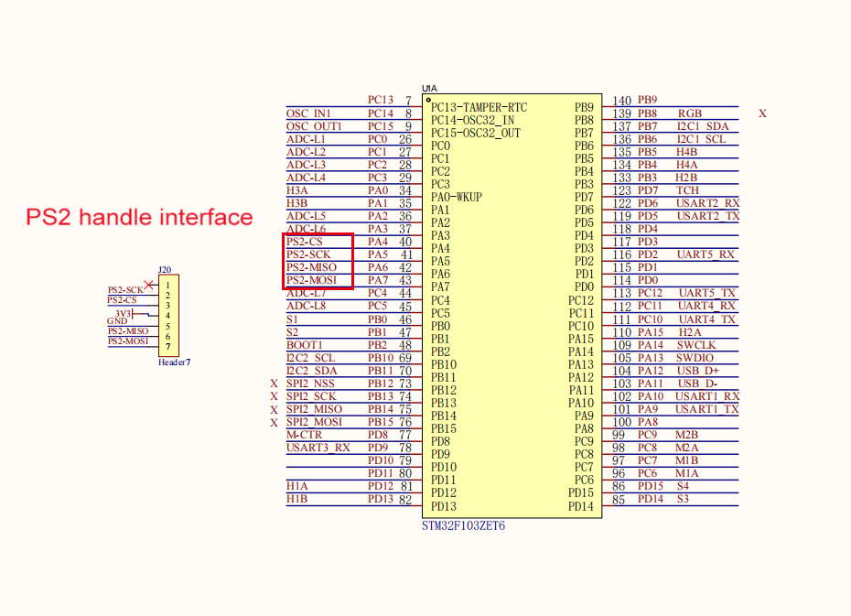Click the UART5_TX net label
851x616 pixels.
[707, 293]
